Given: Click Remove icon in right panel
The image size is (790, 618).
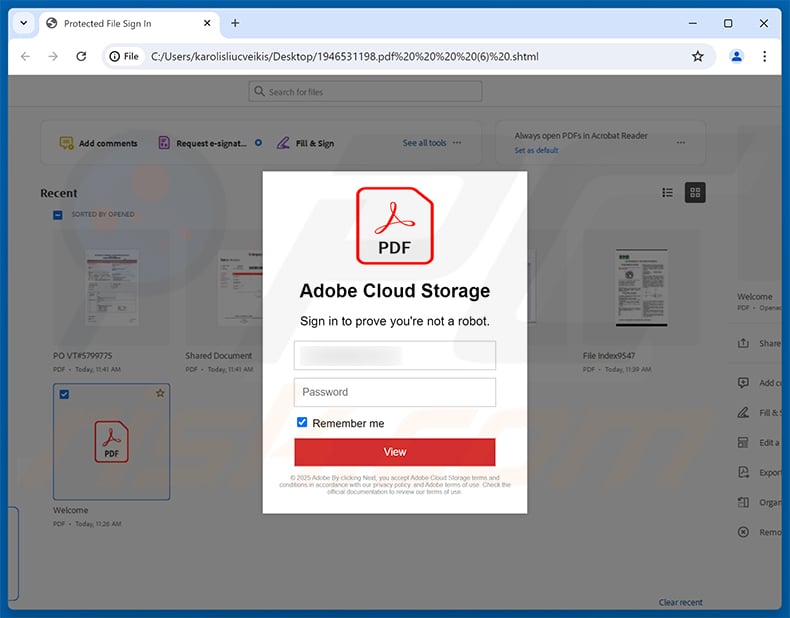Looking at the screenshot, I should click(743, 532).
